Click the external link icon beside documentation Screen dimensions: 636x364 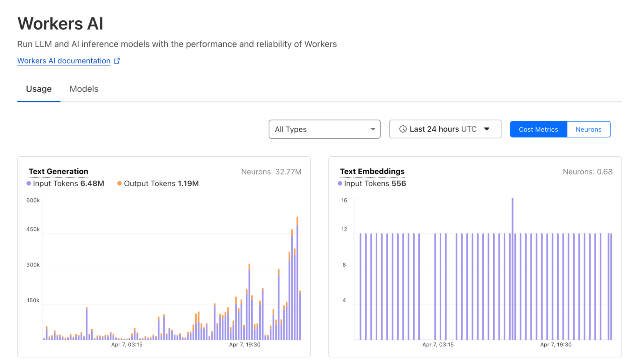click(x=117, y=61)
